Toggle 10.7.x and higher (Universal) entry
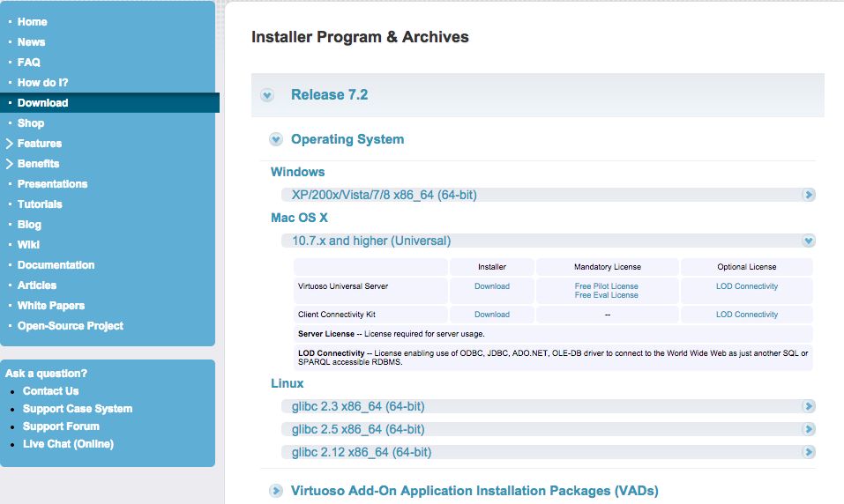This screenshot has width=844, height=504. click(x=371, y=241)
